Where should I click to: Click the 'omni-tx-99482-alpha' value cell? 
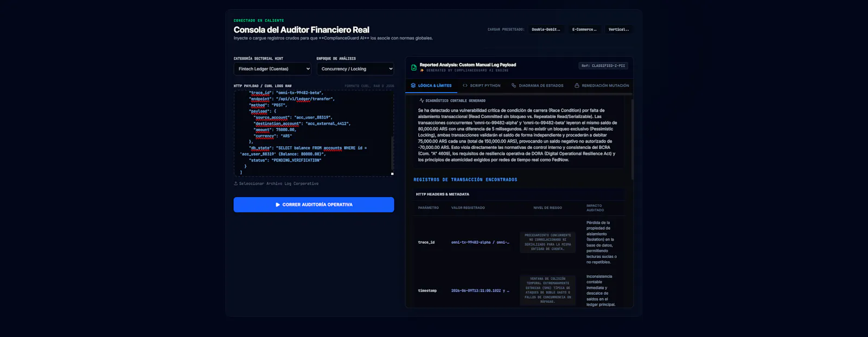point(480,242)
